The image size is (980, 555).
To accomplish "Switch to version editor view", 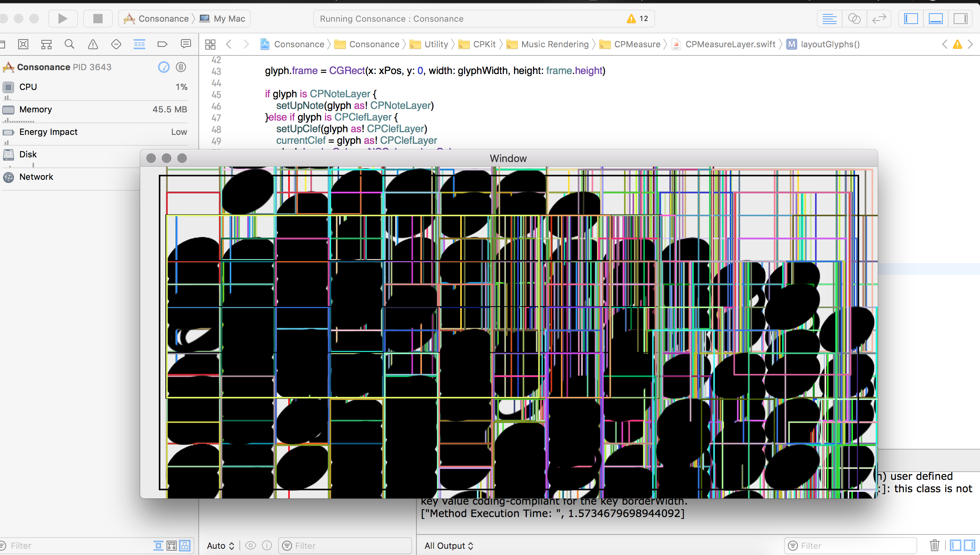I will pos(879,19).
